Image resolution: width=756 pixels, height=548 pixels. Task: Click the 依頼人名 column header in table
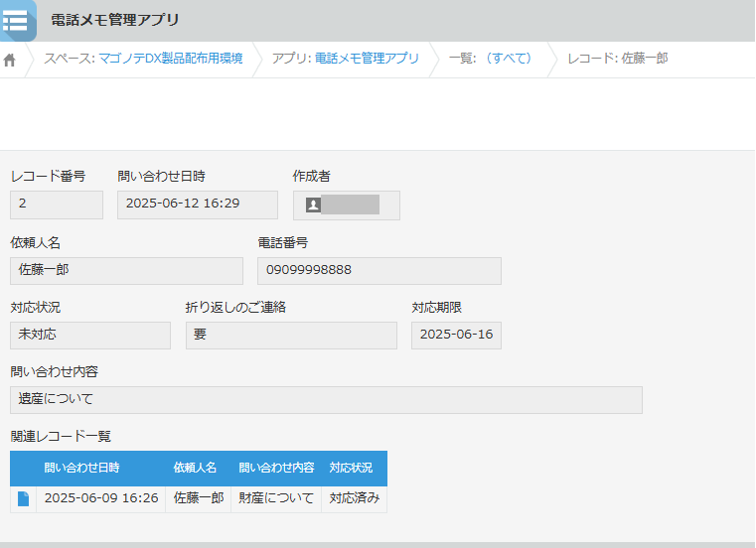pos(195,468)
